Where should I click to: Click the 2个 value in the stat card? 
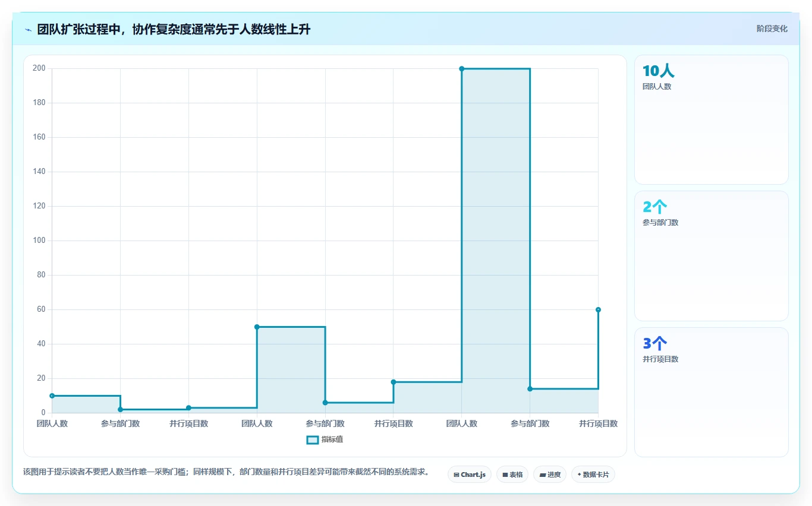coord(655,207)
